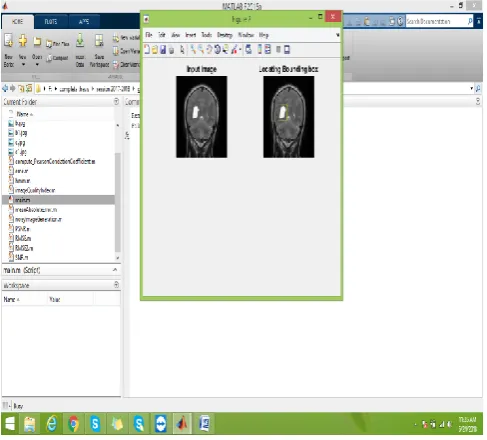Click the Compare button in ribbon
This screenshot has height=440, width=487.
57,58
